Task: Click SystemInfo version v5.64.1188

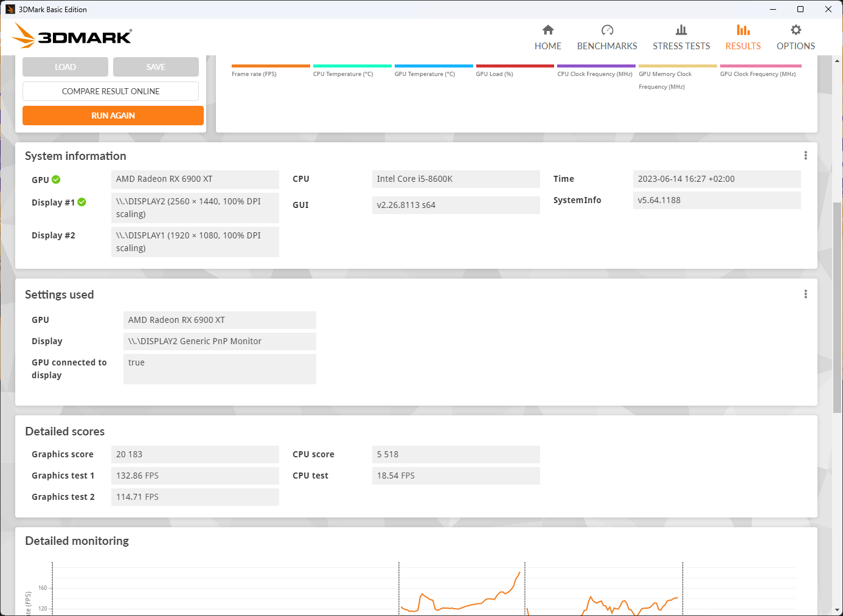Action: click(717, 200)
